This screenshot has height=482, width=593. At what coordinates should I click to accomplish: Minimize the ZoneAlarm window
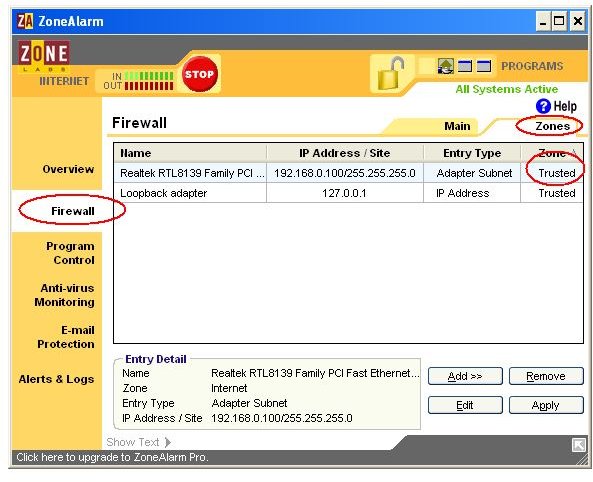pos(543,22)
